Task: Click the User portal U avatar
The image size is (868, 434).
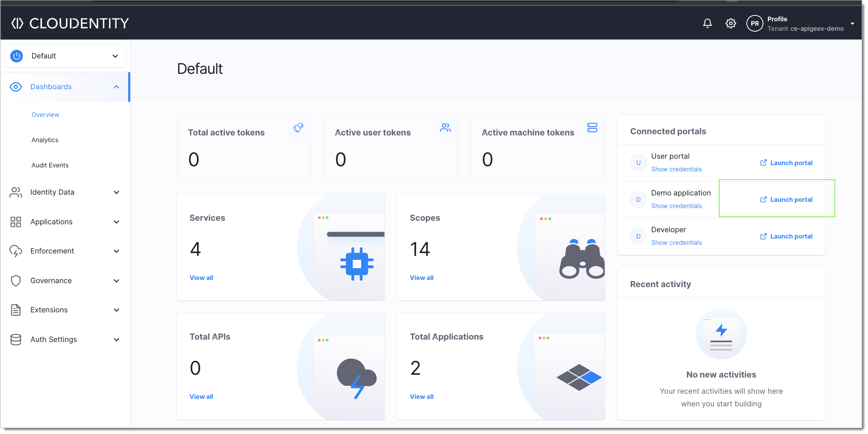Action: (638, 163)
